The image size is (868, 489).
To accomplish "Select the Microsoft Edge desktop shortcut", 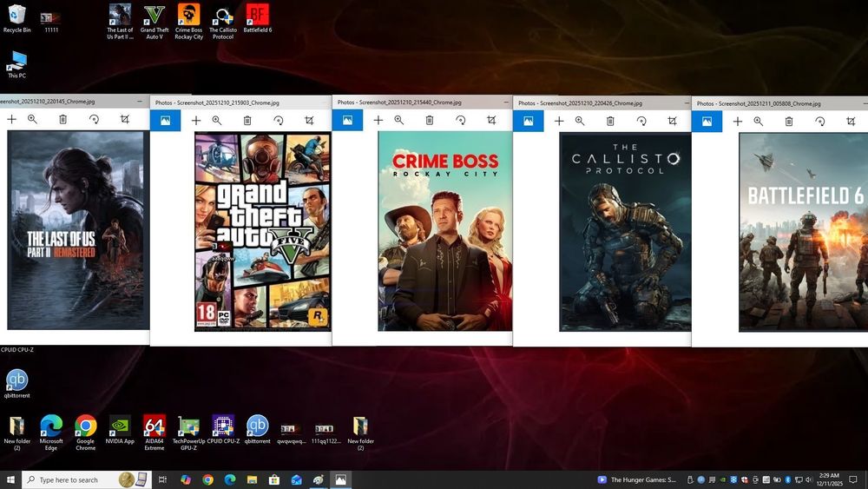I will (x=51, y=433).
